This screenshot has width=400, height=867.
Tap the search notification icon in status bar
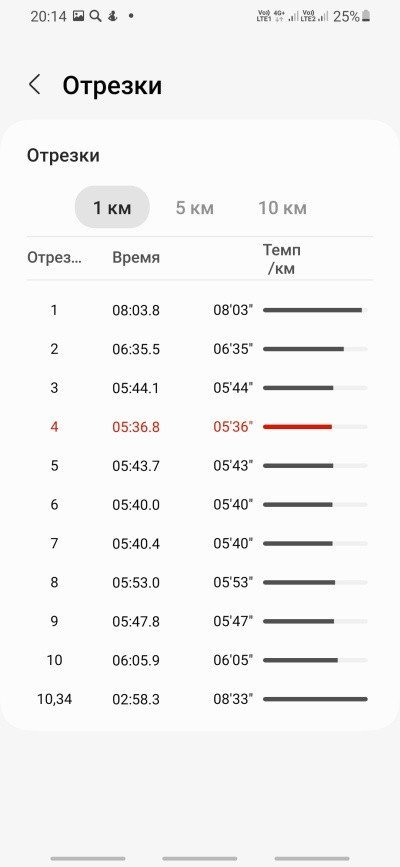[96, 17]
